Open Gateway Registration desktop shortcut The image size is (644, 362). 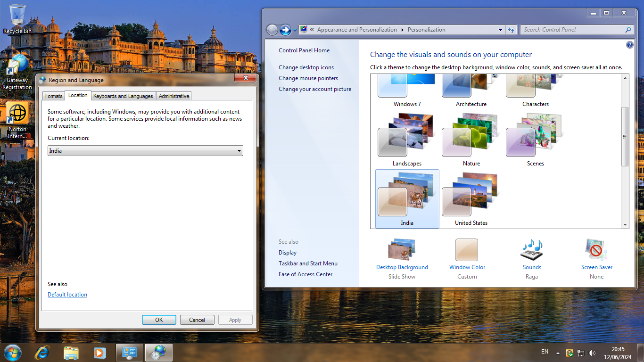click(x=17, y=72)
